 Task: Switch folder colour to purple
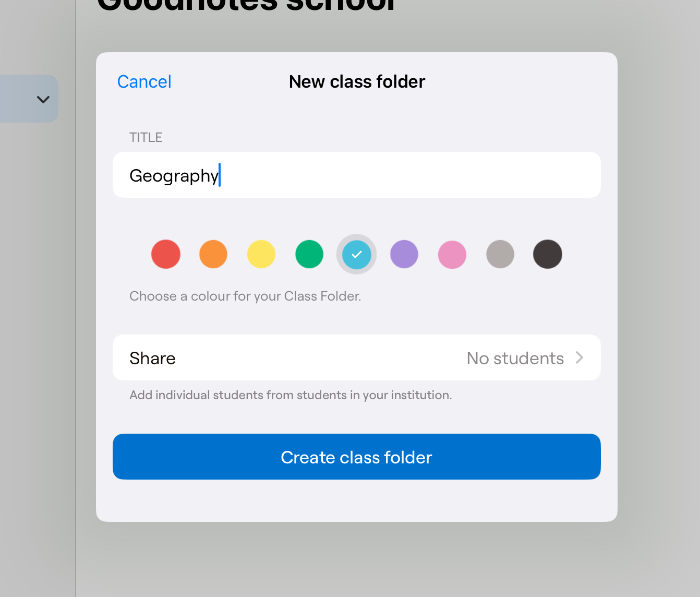404,254
